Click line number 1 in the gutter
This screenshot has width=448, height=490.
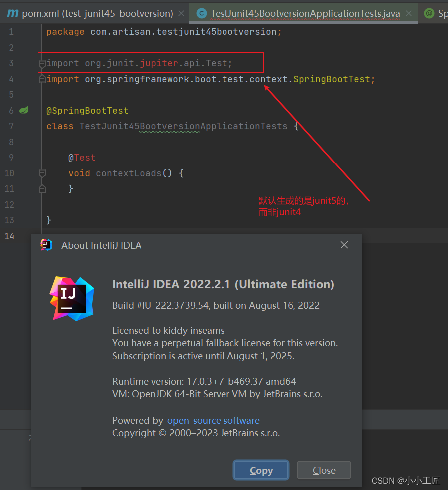pyautogui.click(x=11, y=32)
